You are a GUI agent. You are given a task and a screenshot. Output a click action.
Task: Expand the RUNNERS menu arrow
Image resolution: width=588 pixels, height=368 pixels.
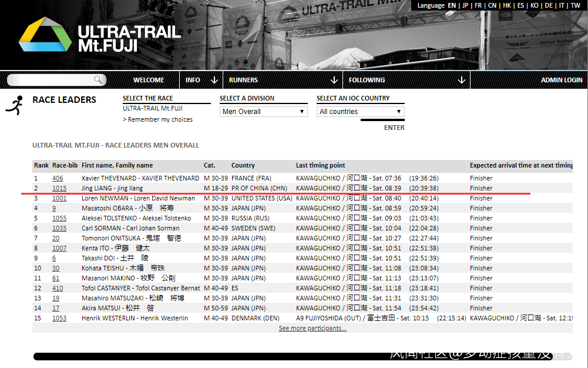[334, 80]
